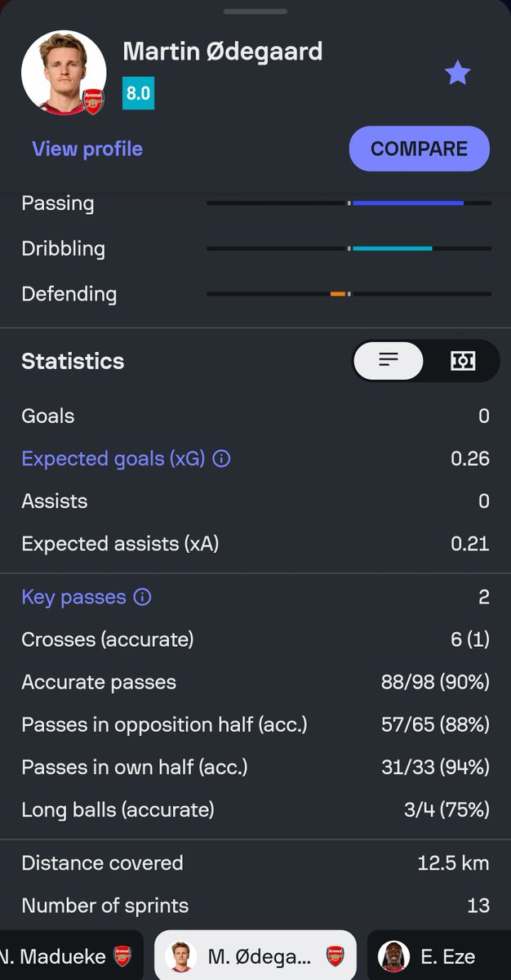The height and width of the screenshot is (980, 511).
Task: Switch statistics to pitch view
Action: [x=463, y=360]
